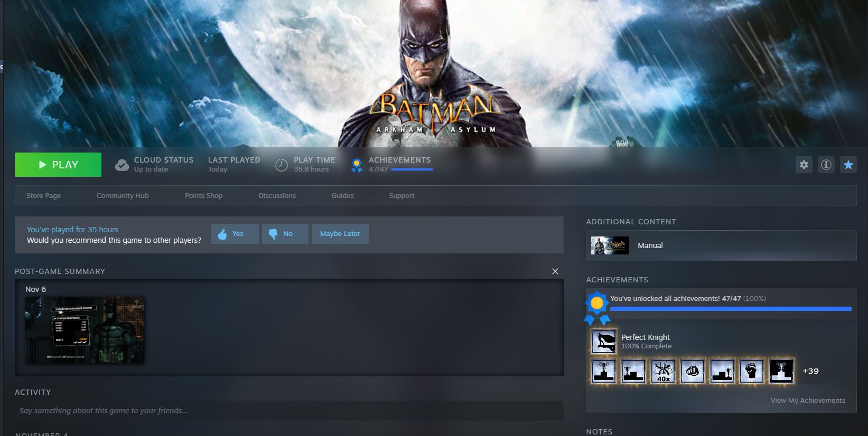Open game info icon
868x436 pixels.
[x=826, y=165]
